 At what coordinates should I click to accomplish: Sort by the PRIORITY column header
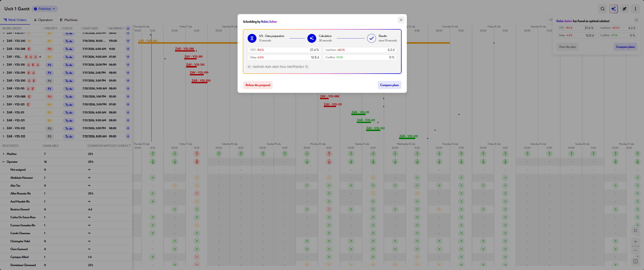click(51, 28)
